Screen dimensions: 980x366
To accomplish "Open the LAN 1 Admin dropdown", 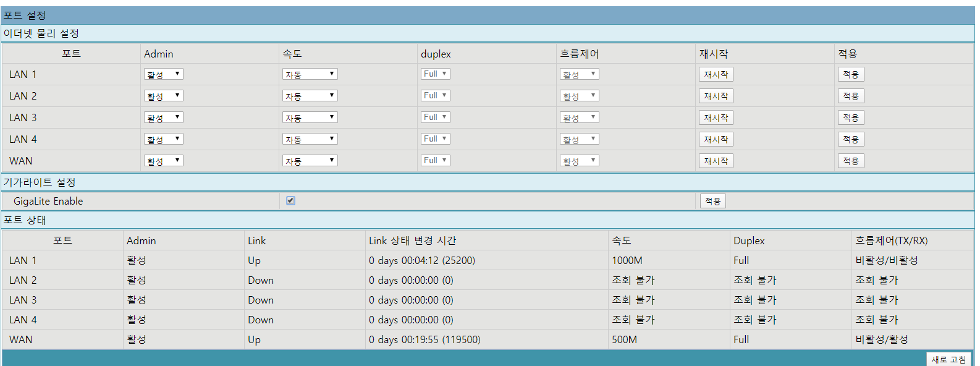I will point(164,74).
